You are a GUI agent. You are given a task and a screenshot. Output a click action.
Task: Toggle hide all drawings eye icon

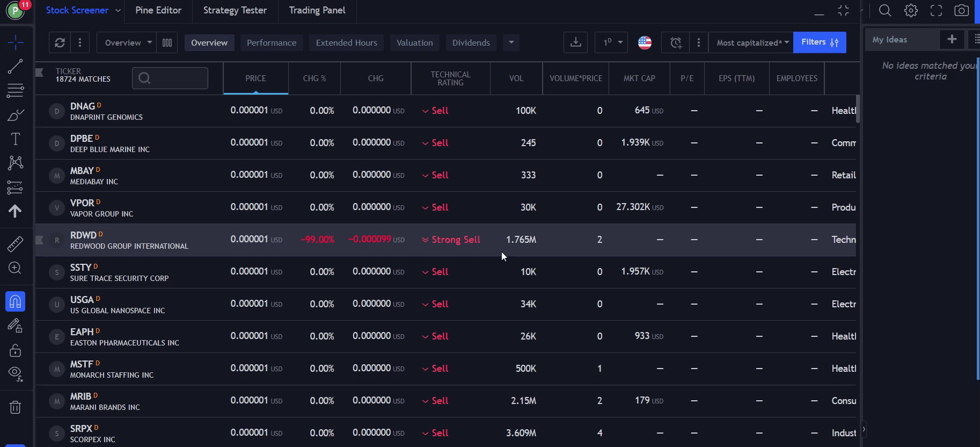(15, 374)
